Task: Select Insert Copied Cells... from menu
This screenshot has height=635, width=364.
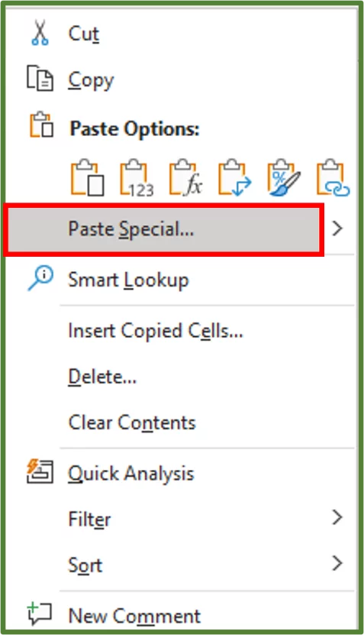Action: click(156, 331)
